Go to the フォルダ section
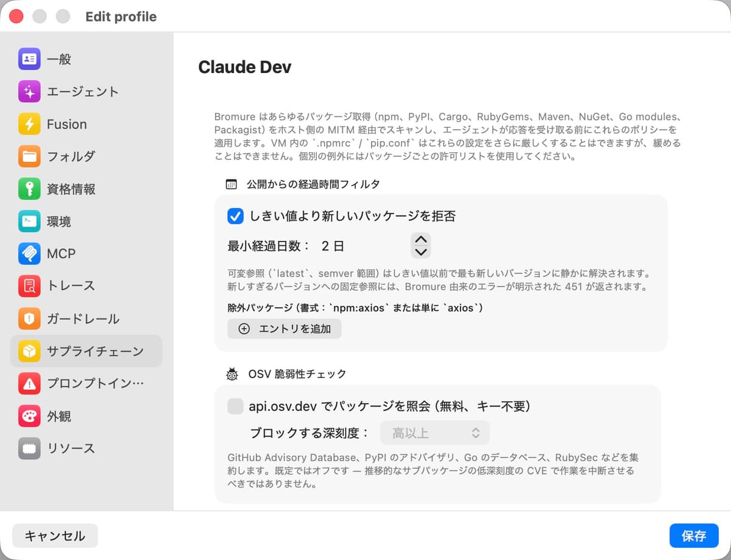The width and height of the screenshot is (731, 560). tap(86, 156)
